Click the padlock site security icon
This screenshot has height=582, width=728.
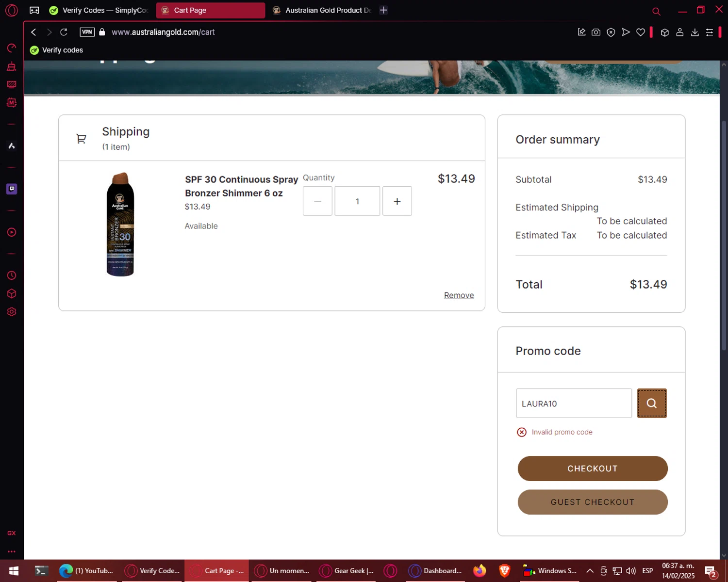click(102, 32)
